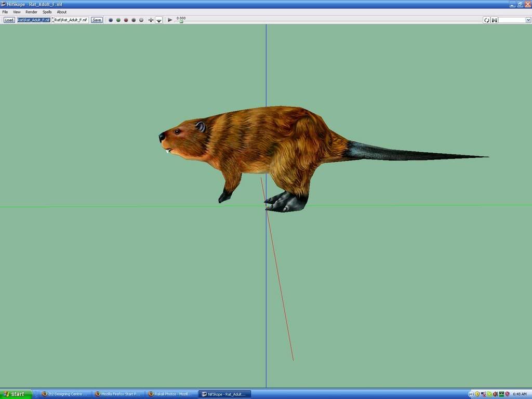Screen dimensions: 532x399
Task: Click the save file path field
Action: coord(71,20)
